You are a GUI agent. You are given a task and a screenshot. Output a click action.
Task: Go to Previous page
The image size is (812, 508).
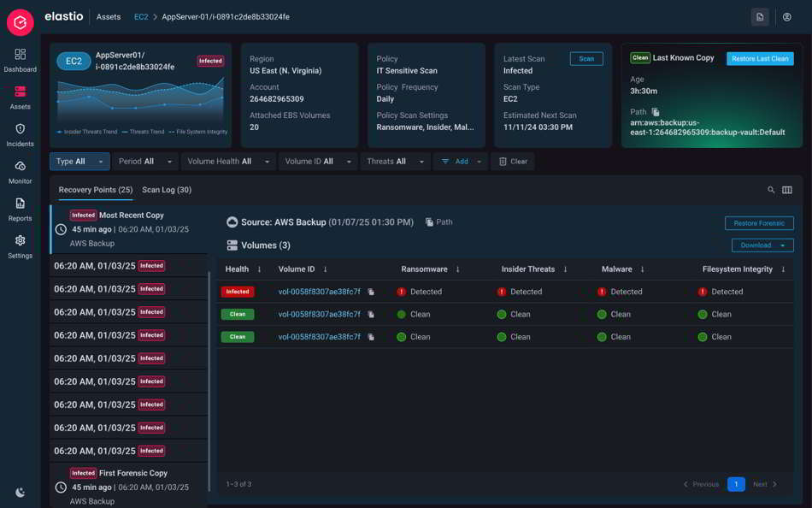tap(701, 484)
